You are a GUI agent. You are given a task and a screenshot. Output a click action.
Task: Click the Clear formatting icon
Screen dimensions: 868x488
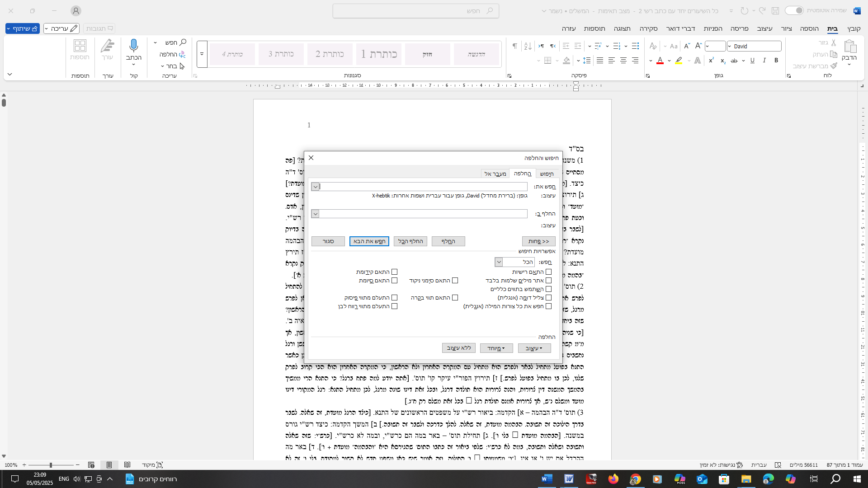(653, 46)
